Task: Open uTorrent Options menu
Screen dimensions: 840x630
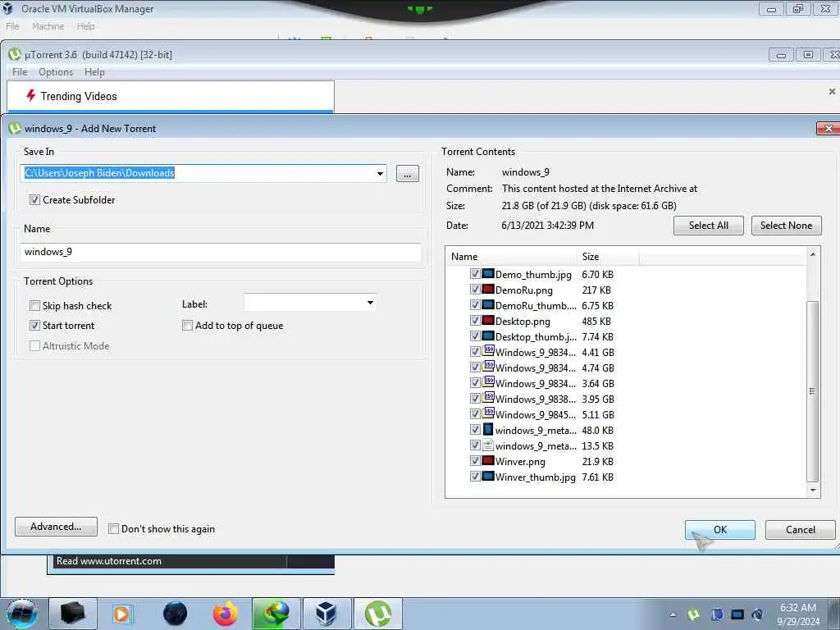Action: click(56, 72)
